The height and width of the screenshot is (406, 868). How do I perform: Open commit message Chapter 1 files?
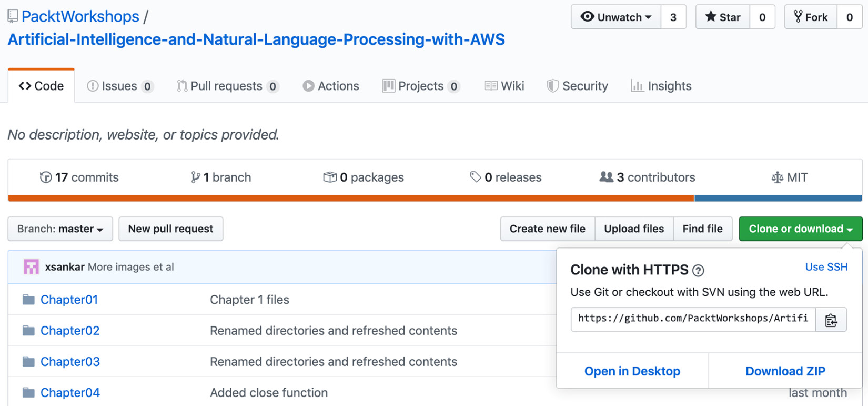pyautogui.click(x=250, y=300)
